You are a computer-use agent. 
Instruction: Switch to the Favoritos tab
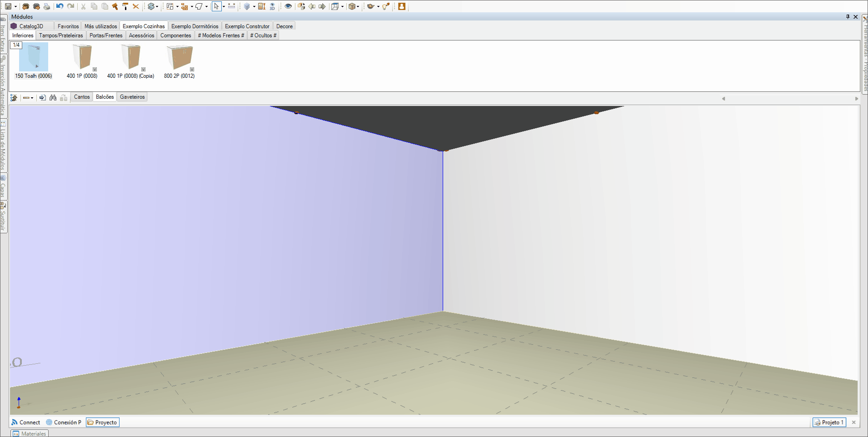pyautogui.click(x=68, y=26)
